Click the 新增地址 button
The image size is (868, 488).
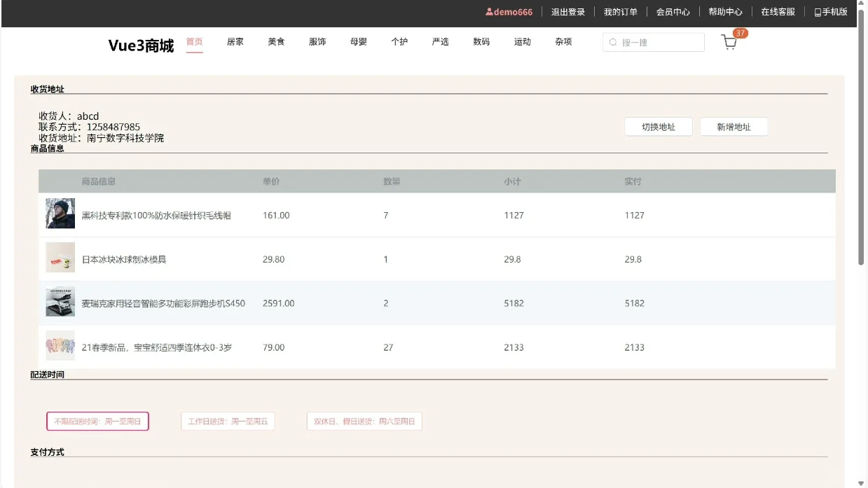733,127
